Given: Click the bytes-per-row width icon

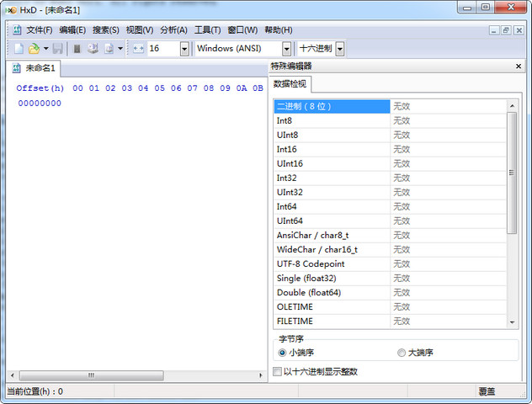Looking at the screenshot, I should click(139, 49).
